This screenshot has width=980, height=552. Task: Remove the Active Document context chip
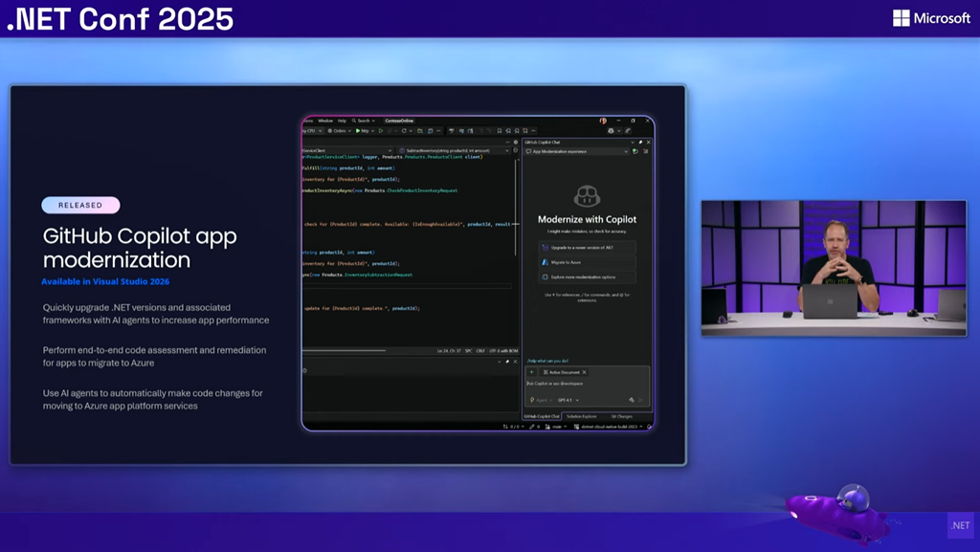click(x=584, y=372)
